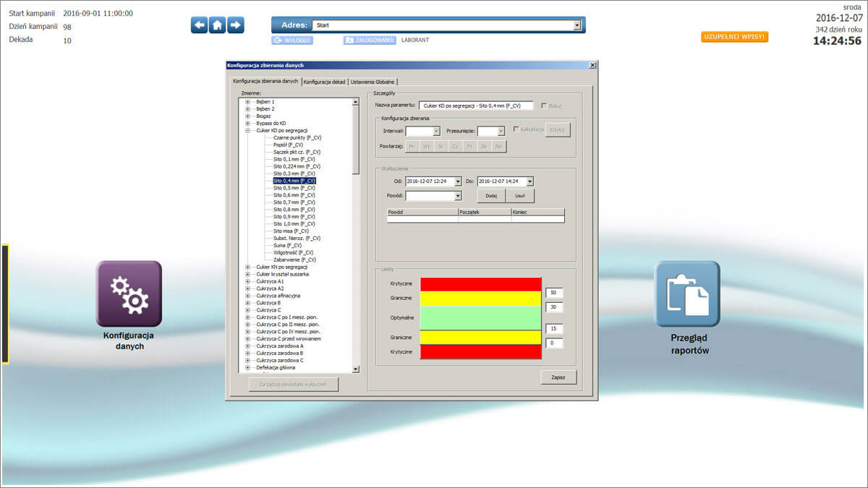Click the Home navigation icon
Image resolution: width=868 pixels, height=488 pixels.
tap(216, 25)
